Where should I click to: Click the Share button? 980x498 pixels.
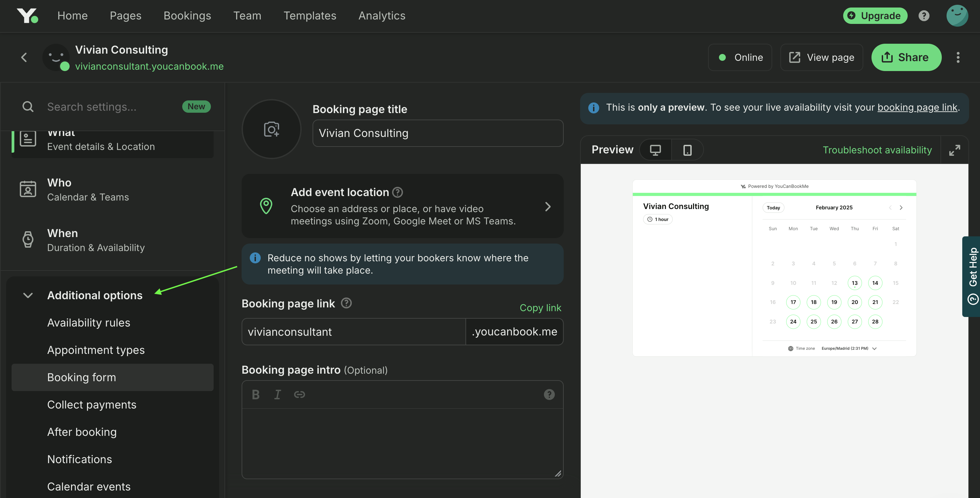[906, 57]
